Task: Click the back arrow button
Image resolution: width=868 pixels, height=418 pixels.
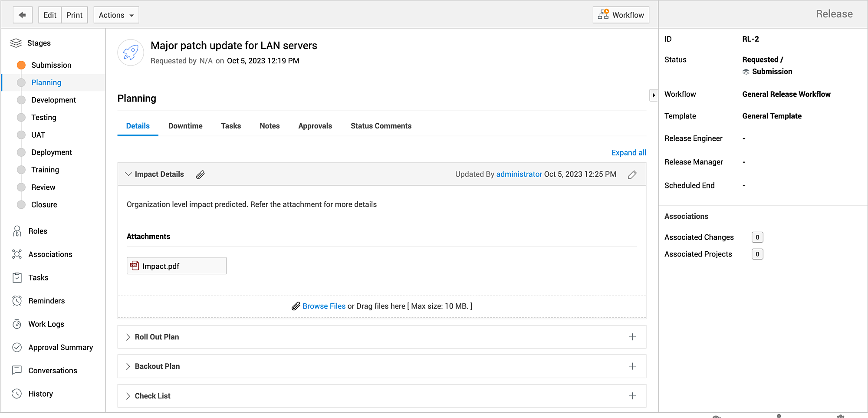Action: pos(22,15)
